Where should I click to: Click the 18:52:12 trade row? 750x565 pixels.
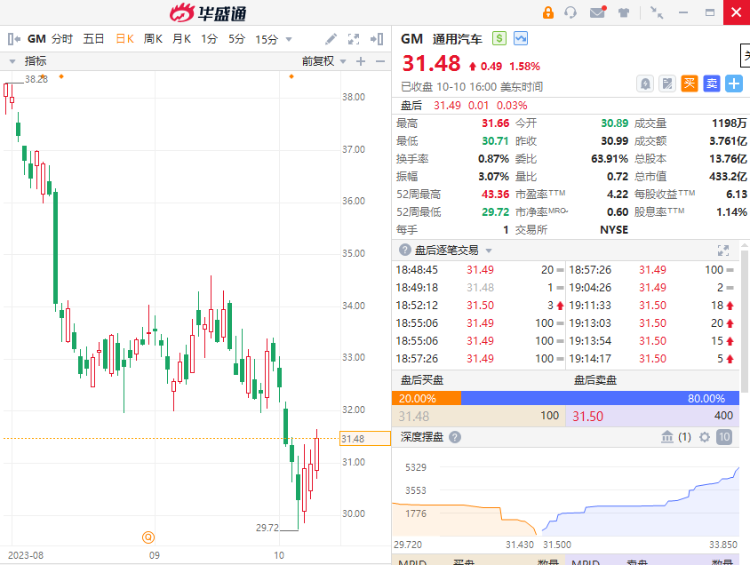click(x=480, y=305)
